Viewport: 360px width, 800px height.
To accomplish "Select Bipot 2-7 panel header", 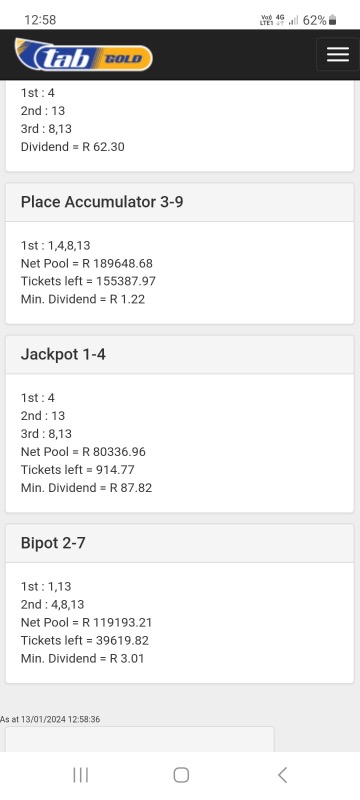I will [x=179, y=543].
